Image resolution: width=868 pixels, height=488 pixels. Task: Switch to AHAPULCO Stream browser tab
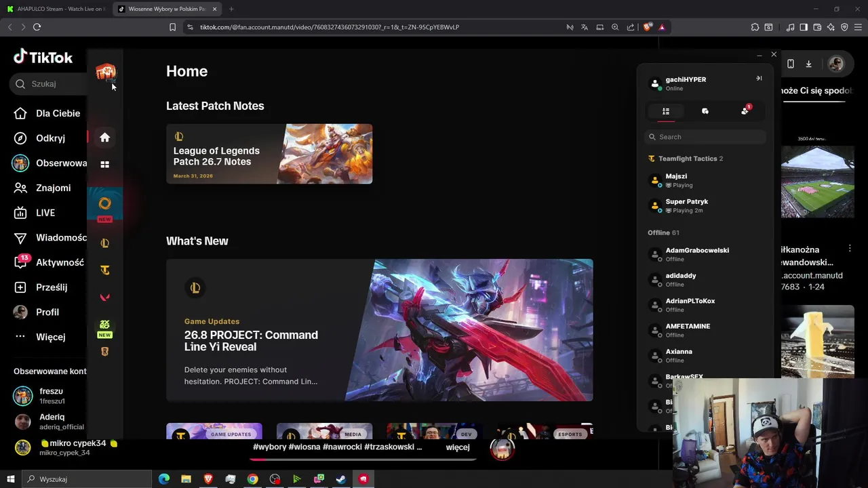[56, 9]
